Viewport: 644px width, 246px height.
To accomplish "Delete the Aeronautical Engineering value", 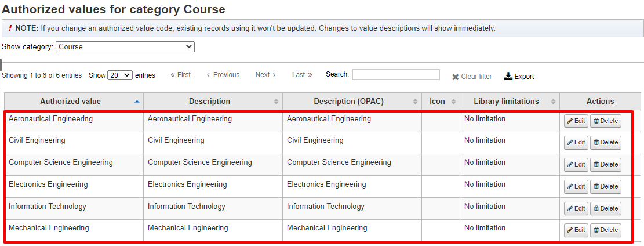I will (605, 121).
